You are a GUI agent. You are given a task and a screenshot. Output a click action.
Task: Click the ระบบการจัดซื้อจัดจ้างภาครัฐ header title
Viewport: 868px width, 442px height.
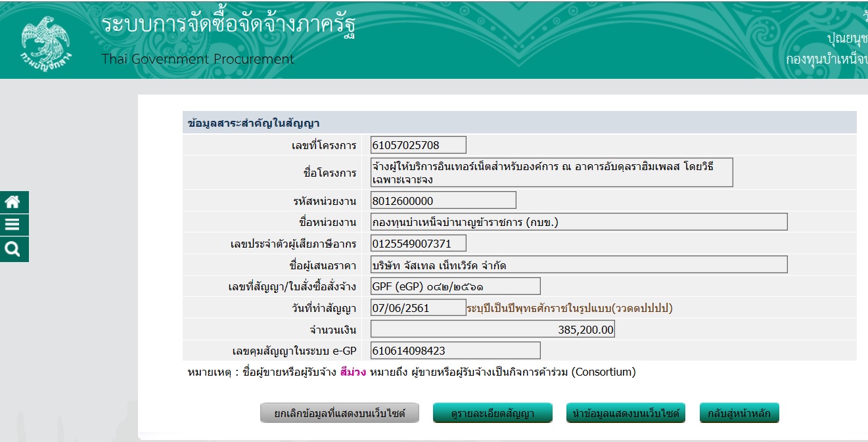pos(229,25)
